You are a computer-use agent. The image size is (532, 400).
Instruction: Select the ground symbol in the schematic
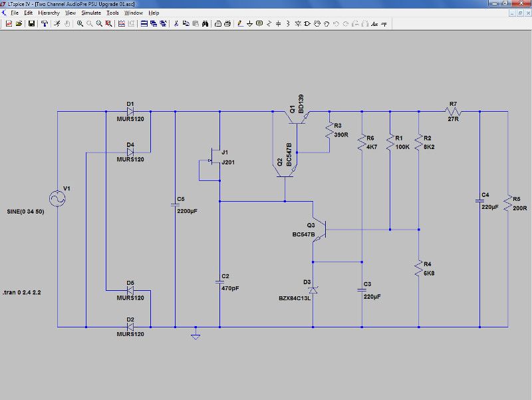tap(196, 335)
